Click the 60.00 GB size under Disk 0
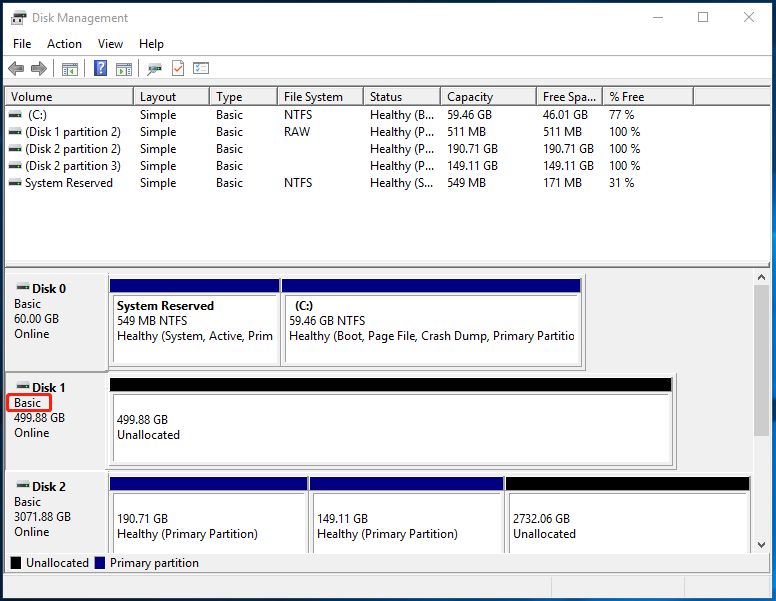The height and width of the screenshot is (601, 776). [x=37, y=319]
